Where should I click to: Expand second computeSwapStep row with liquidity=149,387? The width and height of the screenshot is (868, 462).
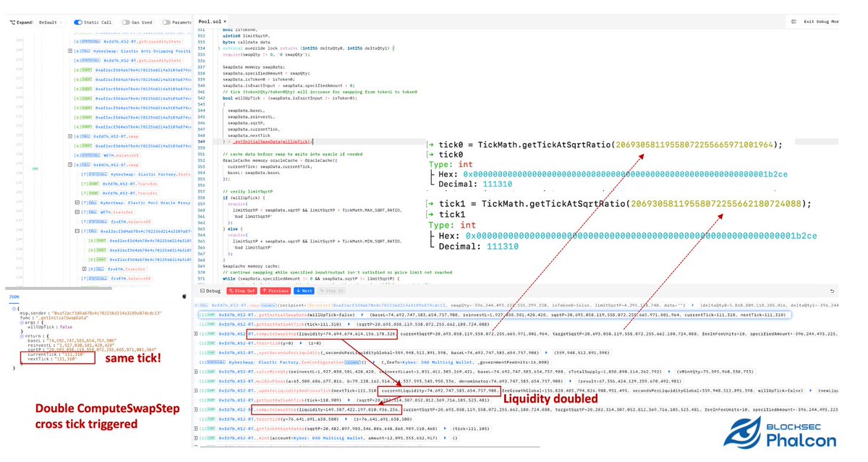click(195, 409)
